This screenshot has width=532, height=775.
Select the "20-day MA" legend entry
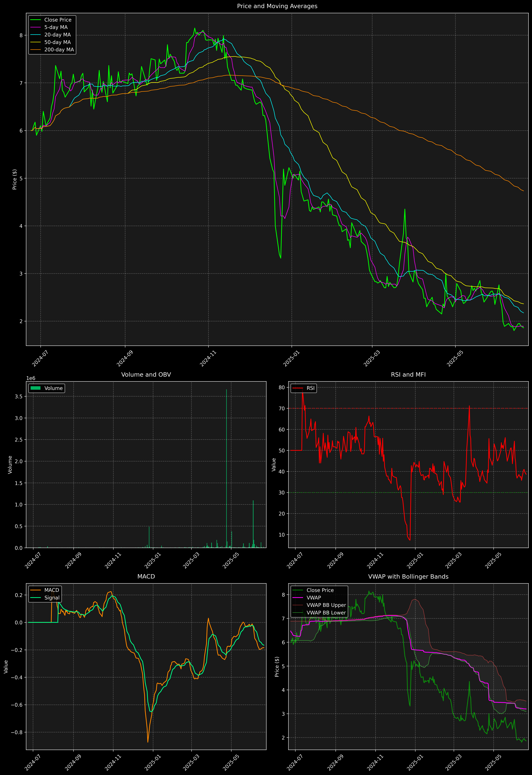pyautogui.click(x=51, y=35)
